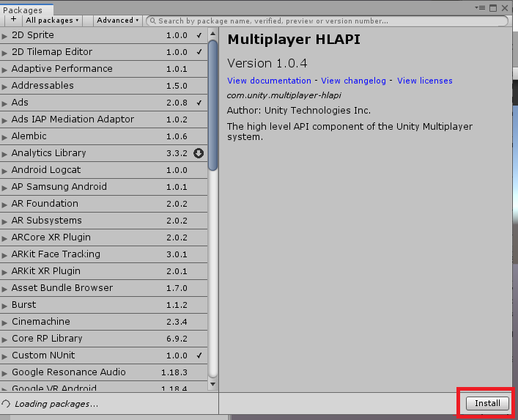This screenshot has width=518, height=420.
Task: Focus the package search field
Action: [327, 21]
